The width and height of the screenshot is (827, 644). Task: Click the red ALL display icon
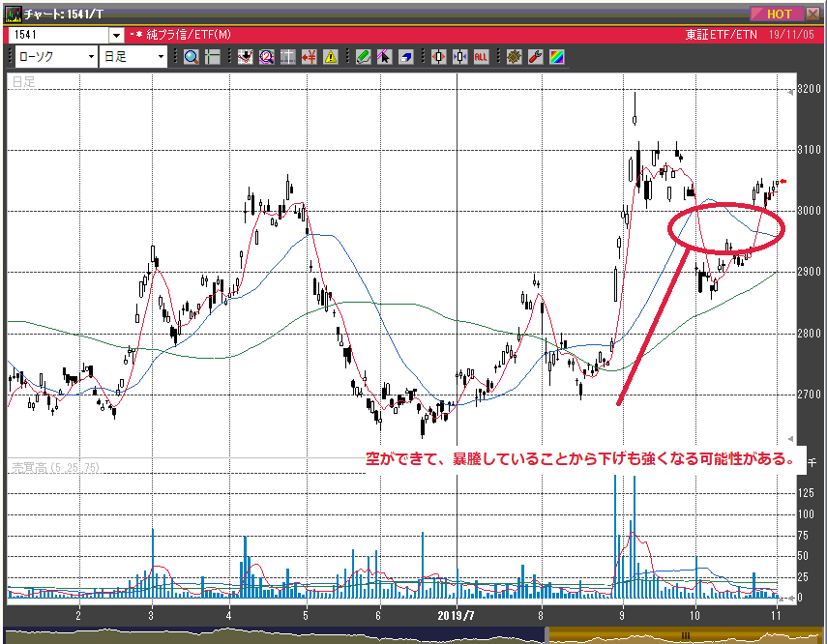click(481, 56)
